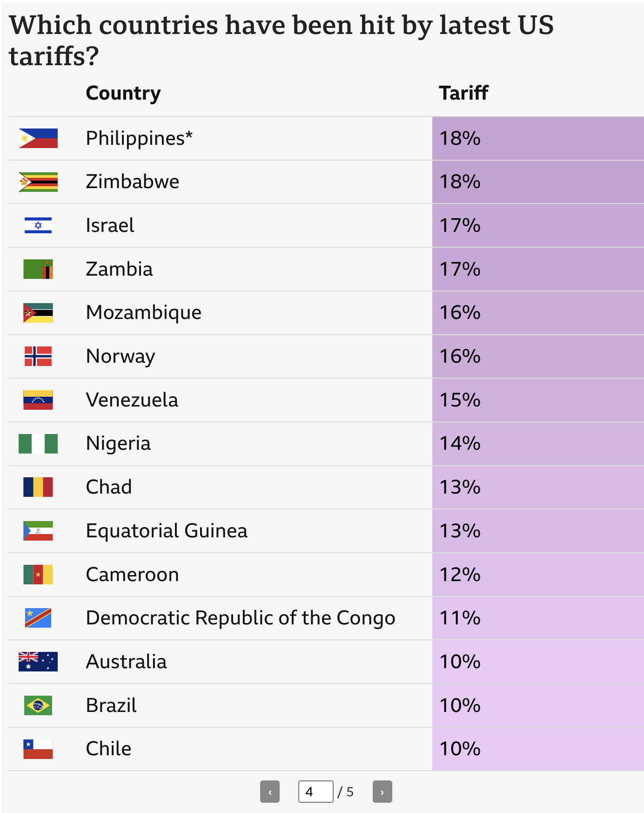Click the Zimbabwe flag icon
Image resolution: width=644 pixels, height=813 pixels.
point(38,182)
